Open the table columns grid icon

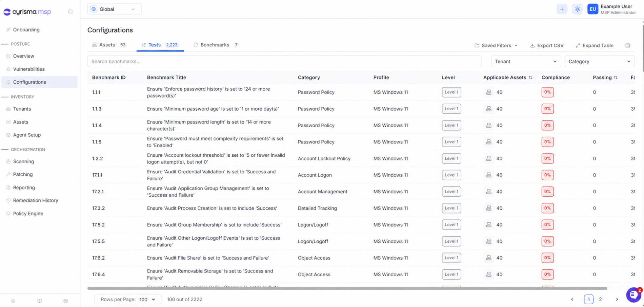(x=628, y=45)
